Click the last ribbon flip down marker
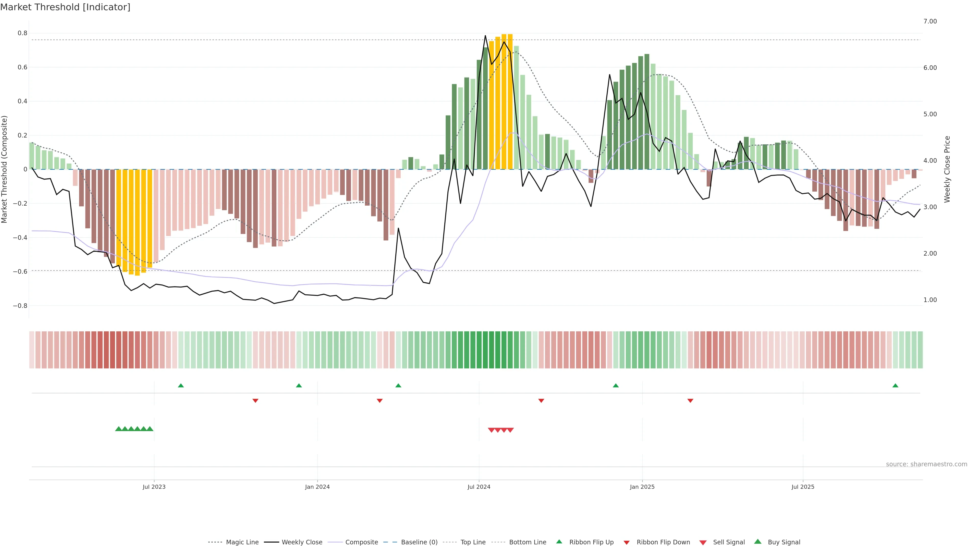 coord(690,400)
